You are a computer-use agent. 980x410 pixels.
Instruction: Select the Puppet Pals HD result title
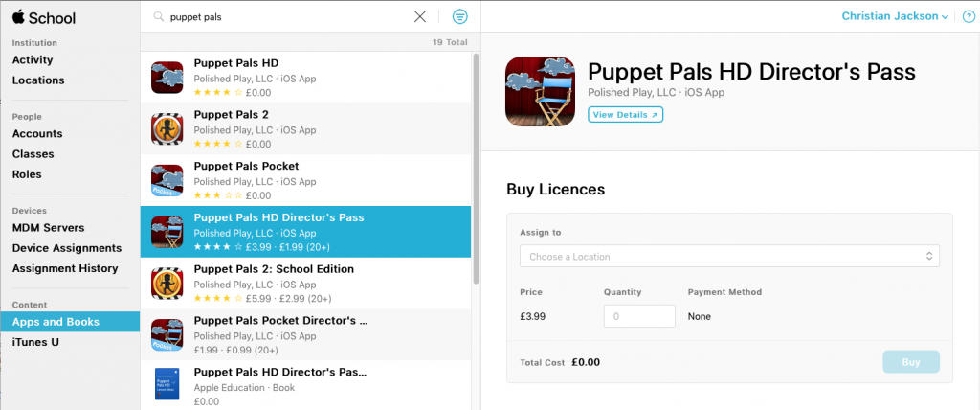coord(236,62)
